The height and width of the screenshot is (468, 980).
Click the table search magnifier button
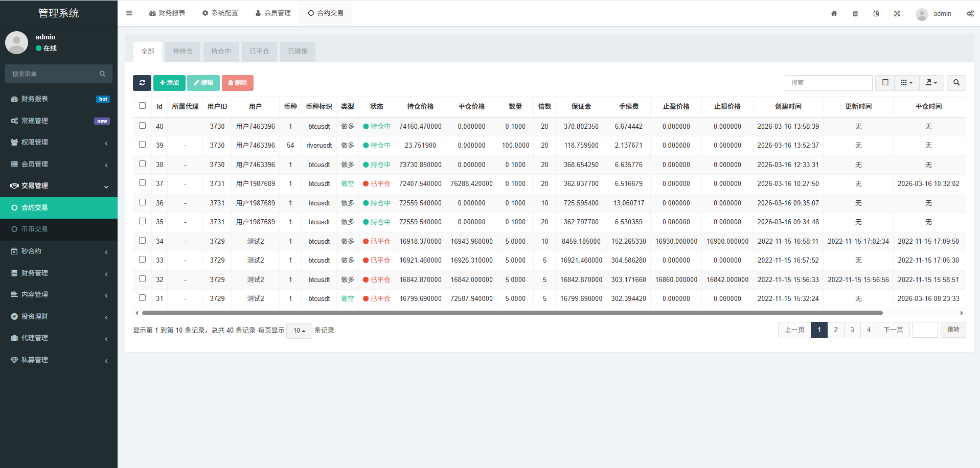click(x=956, y=83)
